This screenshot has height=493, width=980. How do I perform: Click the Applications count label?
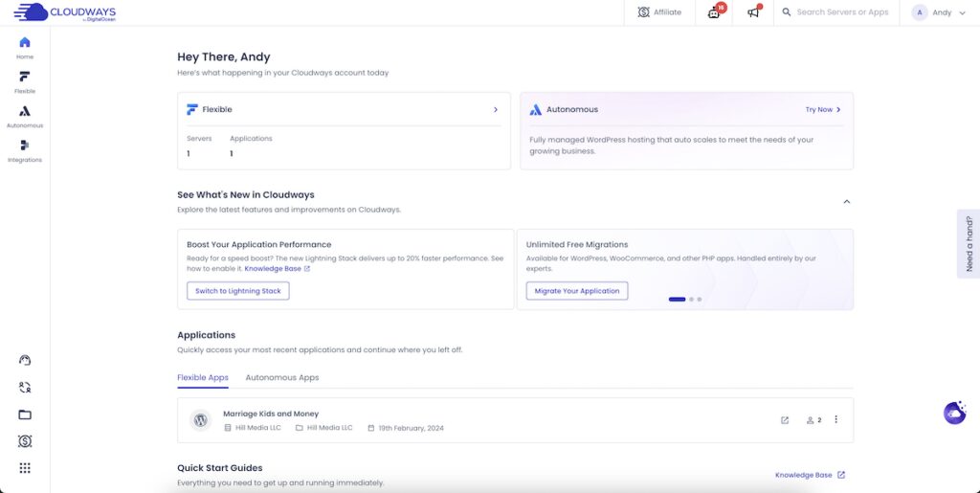click(251, 139)
